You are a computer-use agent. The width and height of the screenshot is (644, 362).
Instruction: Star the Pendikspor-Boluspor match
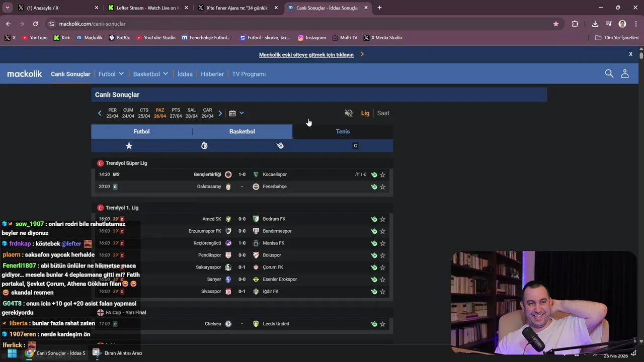pyautogui.click(x=382, y=255)
